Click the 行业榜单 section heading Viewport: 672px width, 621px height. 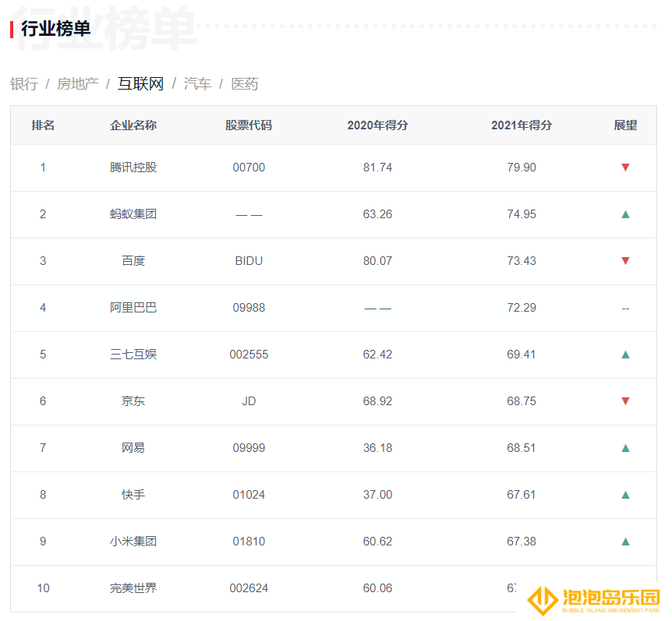tap(55, 29)
